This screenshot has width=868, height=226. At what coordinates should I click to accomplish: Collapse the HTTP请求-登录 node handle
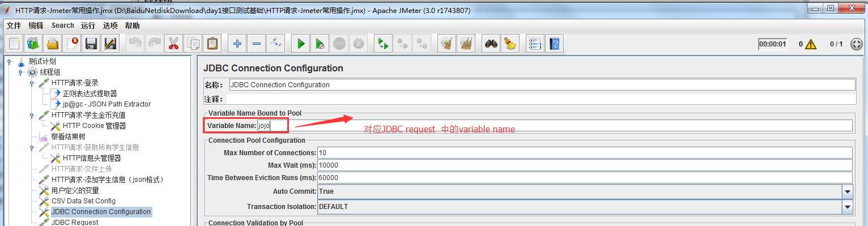click(32, 83)
